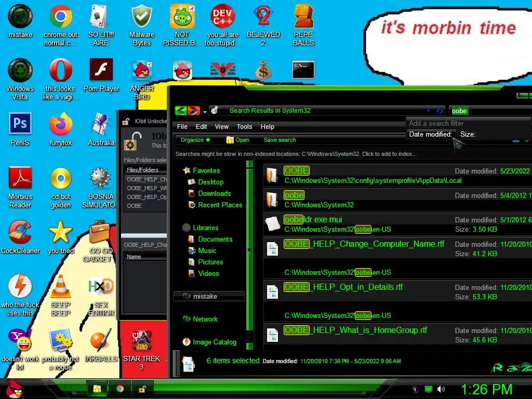The width and height of the screenshot is (532, 399).
Task: Open the Documents library
Action: 210,239
